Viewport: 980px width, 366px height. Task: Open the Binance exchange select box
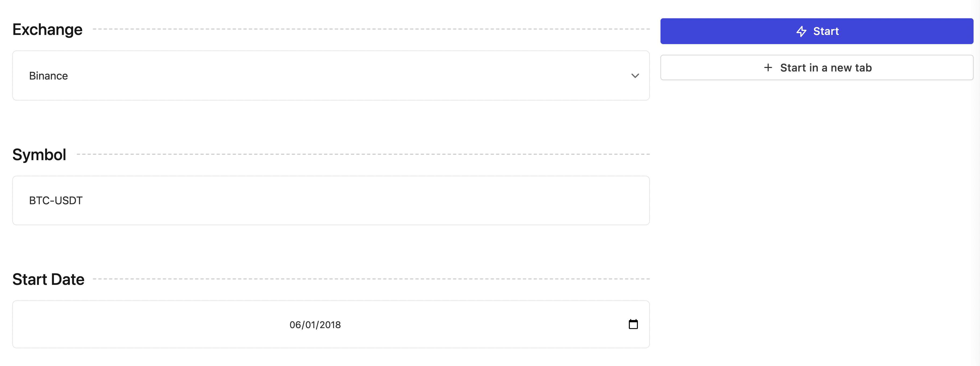point(331,76)
